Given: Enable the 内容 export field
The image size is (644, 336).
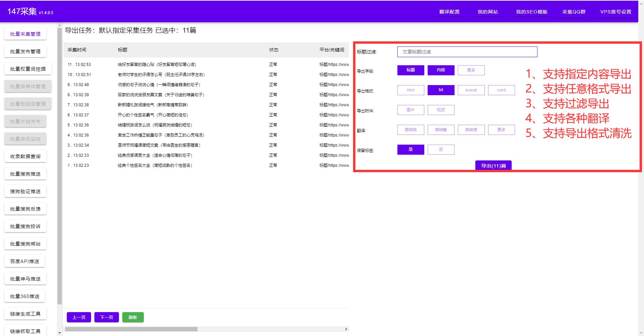Looking at the screenshot, I should tap(441, 70).
